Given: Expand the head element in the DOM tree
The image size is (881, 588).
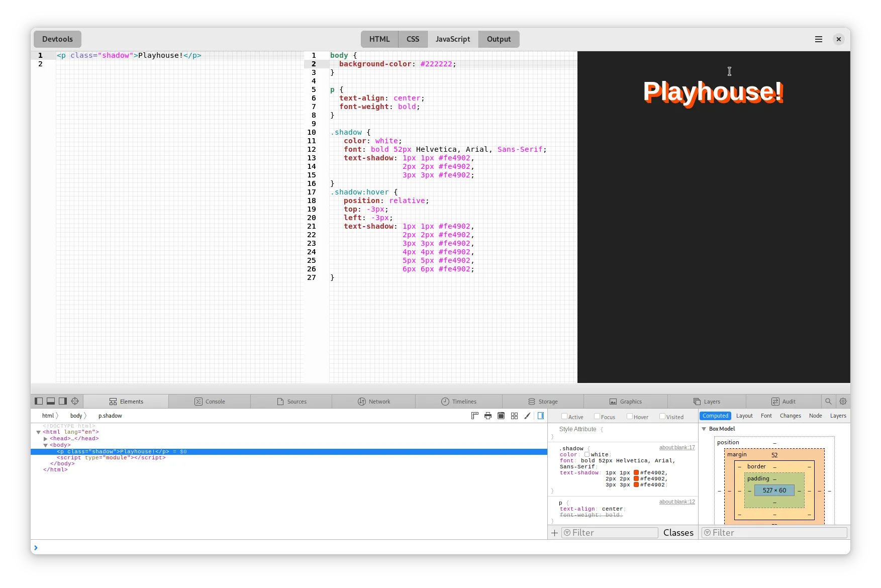Looking at the screenshot, I should point(46,439).
